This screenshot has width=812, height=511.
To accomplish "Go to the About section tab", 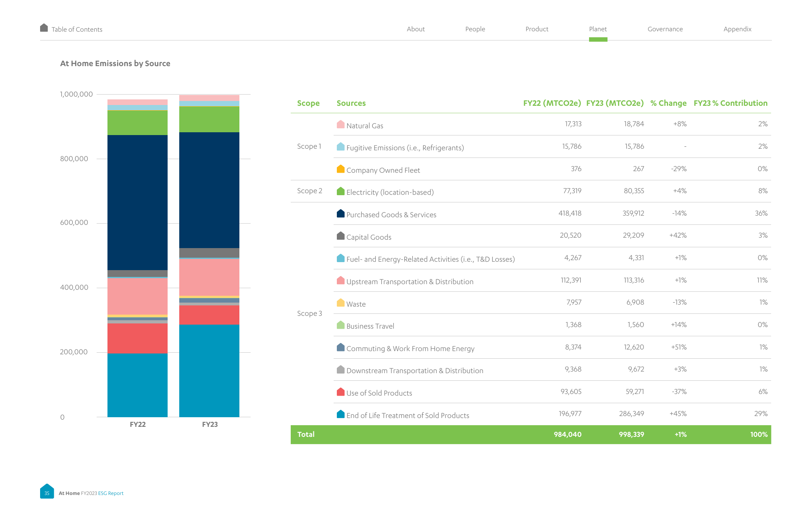I will click(416, 29).
